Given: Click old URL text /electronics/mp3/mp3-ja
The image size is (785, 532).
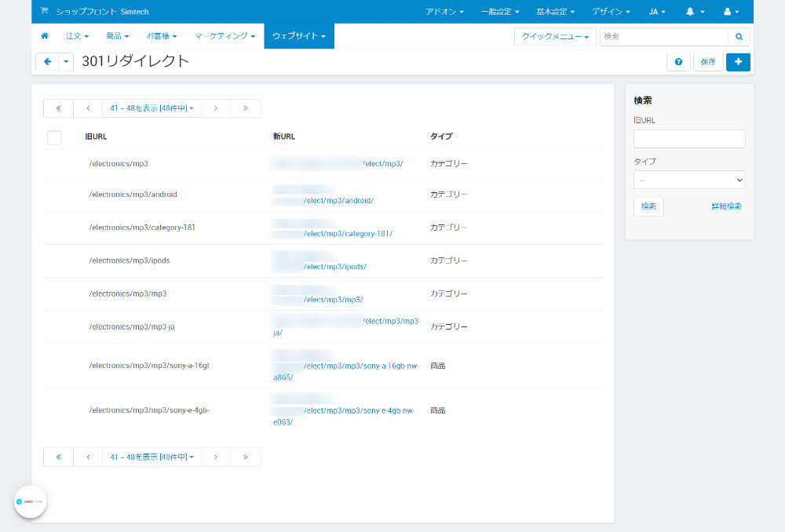Looking at the screenshot, I should [x=132, y=326].
